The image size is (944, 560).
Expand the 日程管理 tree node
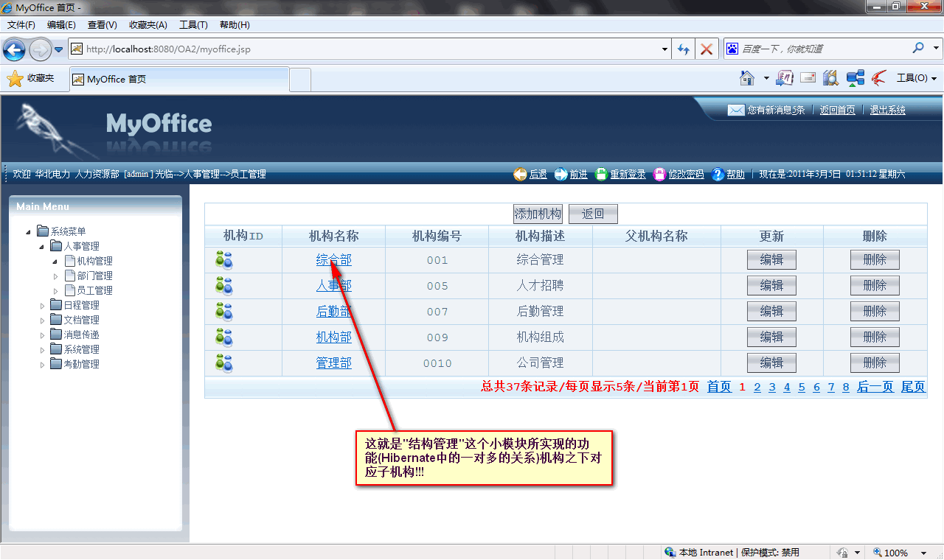pyautogui.click(x=42, y=306)
